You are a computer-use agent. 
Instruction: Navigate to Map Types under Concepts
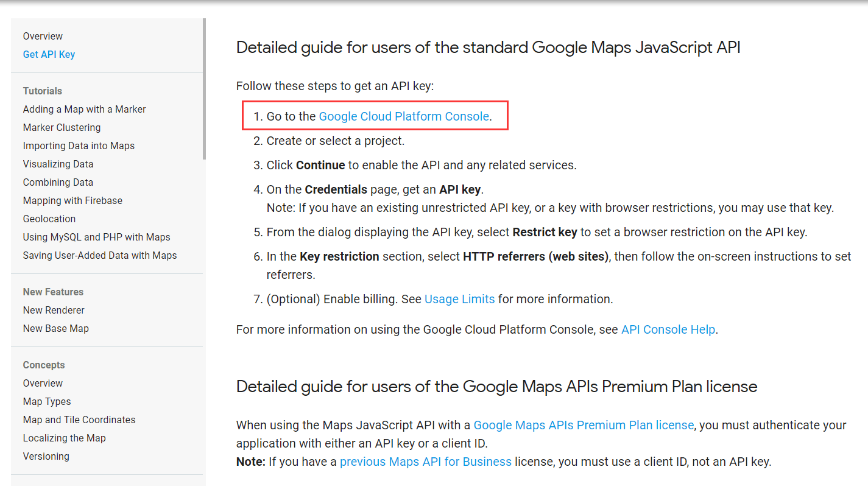pos(47,401)
